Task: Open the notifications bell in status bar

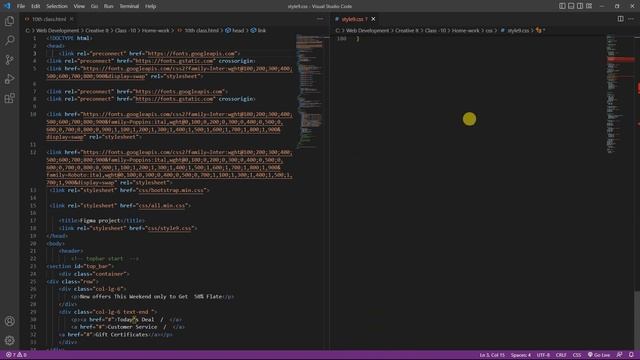Action: click(x=631, y=355)
